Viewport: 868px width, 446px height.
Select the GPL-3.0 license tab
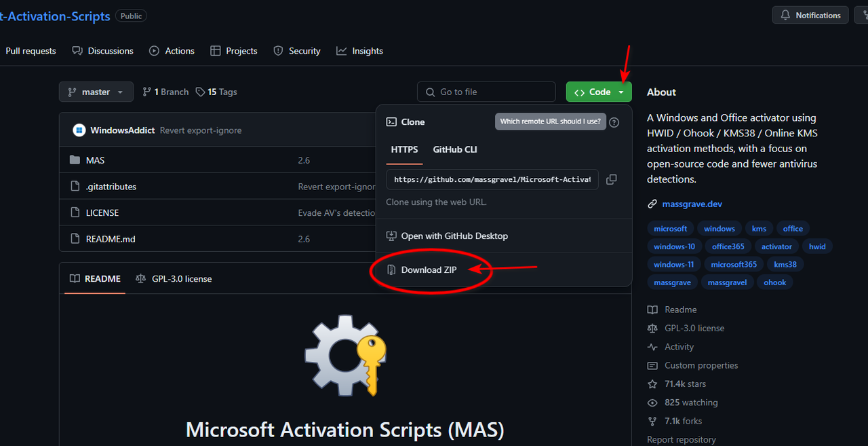174,279
